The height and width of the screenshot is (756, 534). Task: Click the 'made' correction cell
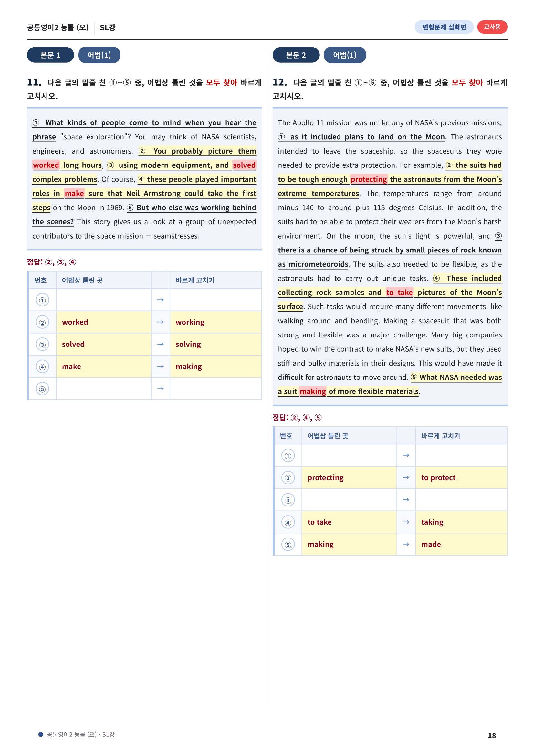point(461,544)
